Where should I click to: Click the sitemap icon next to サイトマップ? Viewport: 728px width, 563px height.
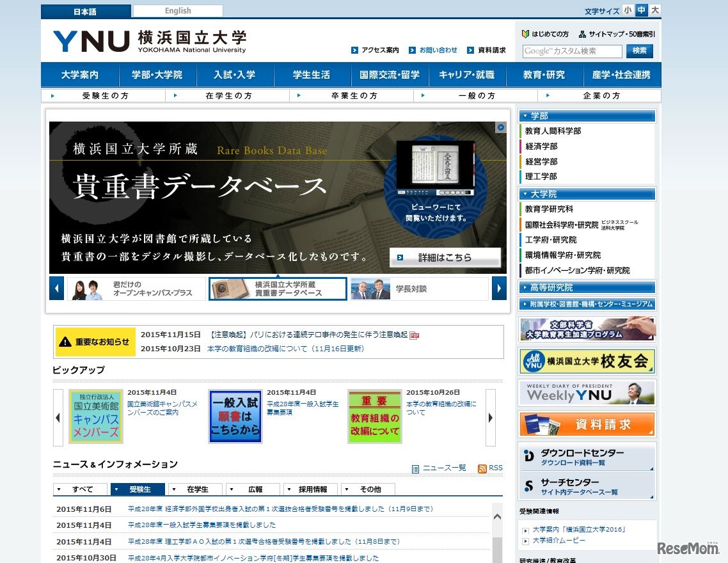click(x=582, y=34)
